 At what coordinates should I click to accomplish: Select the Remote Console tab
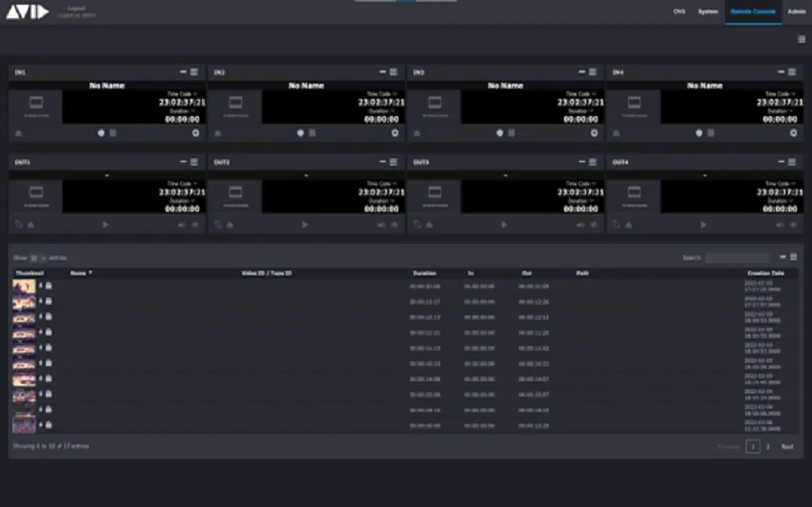click(x=753, y=11)
